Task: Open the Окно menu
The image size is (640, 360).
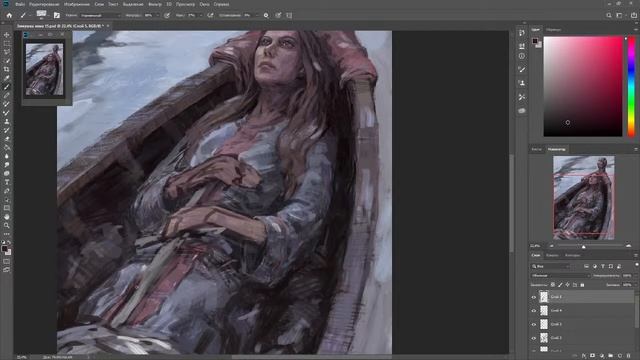Action: (x=204, y=4)
